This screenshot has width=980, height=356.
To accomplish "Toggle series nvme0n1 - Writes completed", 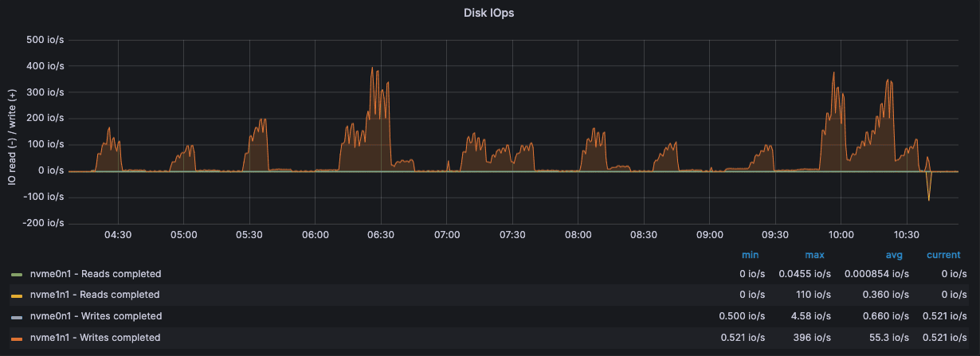I will [95, 317].
